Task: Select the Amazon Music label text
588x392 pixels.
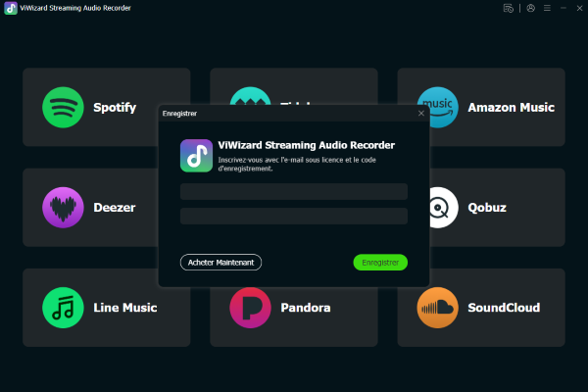Action: tap(512, 107)
